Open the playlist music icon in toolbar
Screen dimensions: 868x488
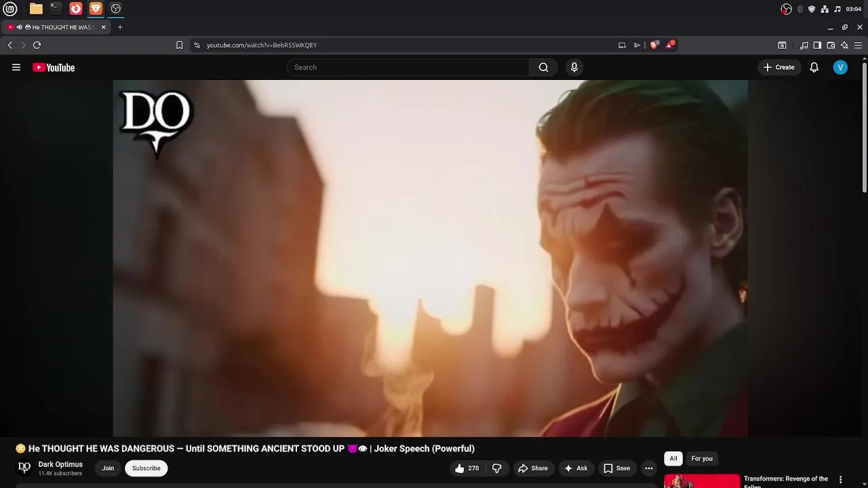click(804, 45)
